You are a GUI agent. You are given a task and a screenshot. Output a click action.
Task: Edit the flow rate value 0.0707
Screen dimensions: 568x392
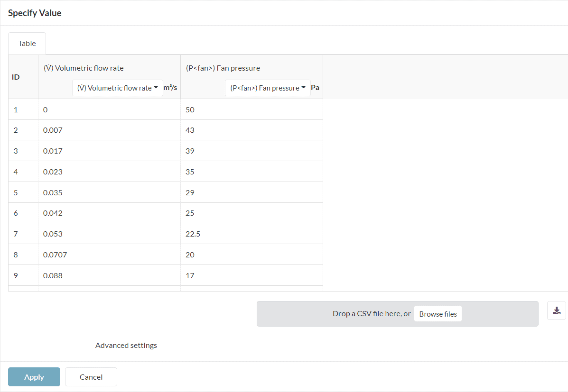click(109, 255)
